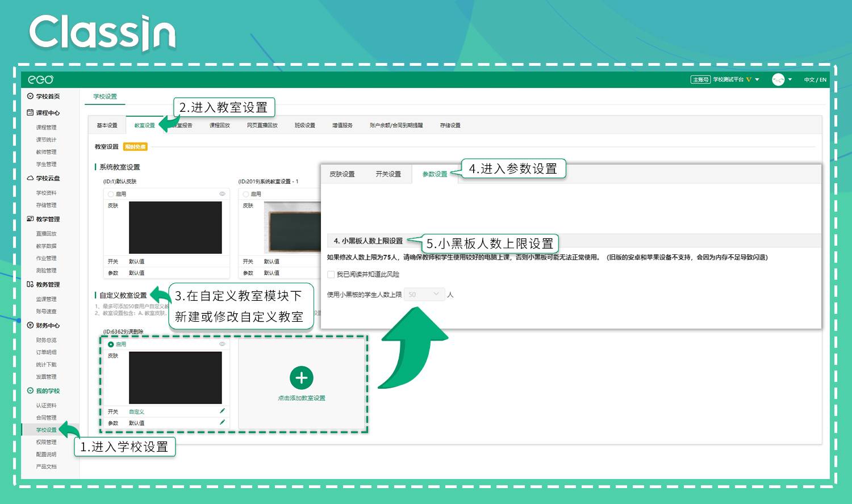
Task: Click pencil edit icon in 参数 row
Action: 222,422
